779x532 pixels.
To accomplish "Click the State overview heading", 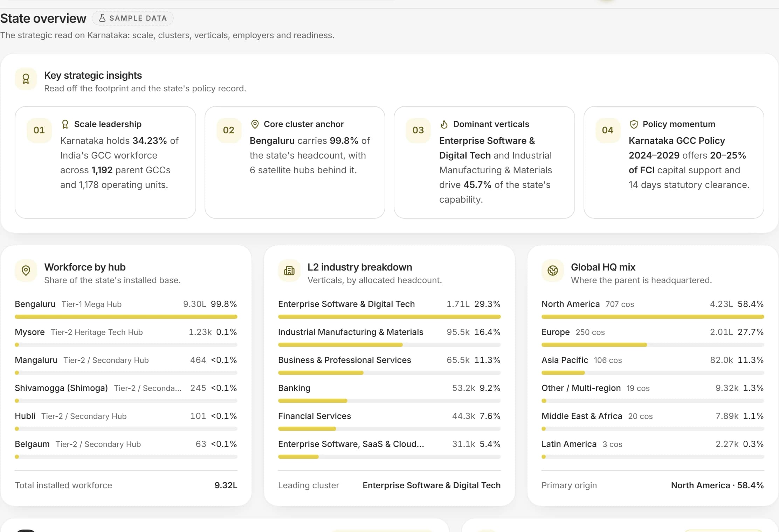I will (x=43, y=18).
